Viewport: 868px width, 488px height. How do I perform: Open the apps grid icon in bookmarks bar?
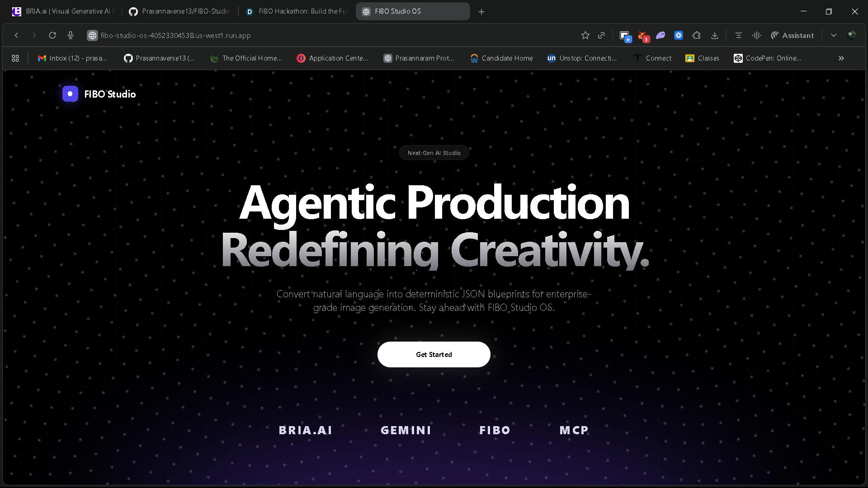coord(15,58)
